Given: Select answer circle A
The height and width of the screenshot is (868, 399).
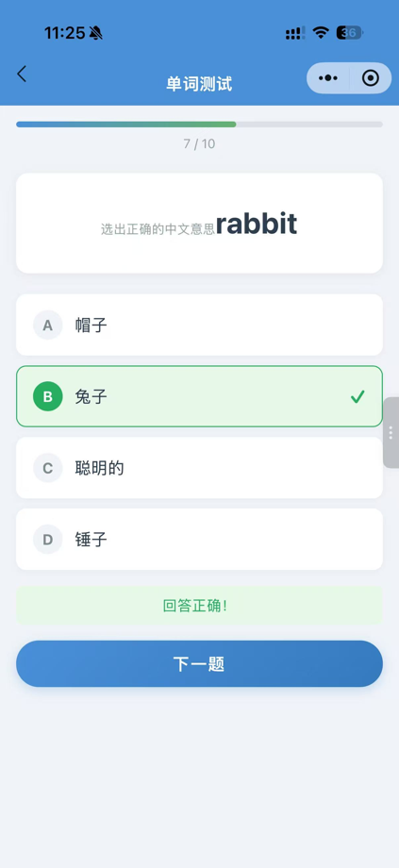Looking at the screenshot, I should coord(47,325).
